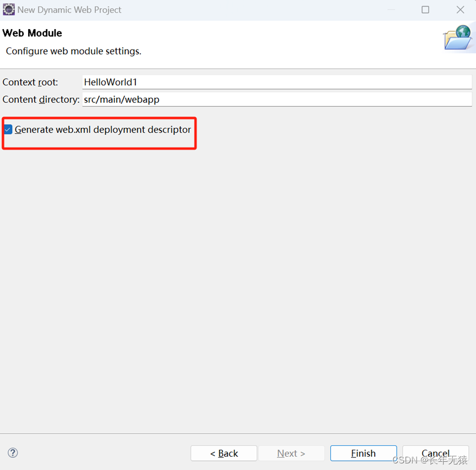Image resolution: width=476 pixels, height=470 pixels.
Task: Click the Finish button
Action: [x=363, y=453]
